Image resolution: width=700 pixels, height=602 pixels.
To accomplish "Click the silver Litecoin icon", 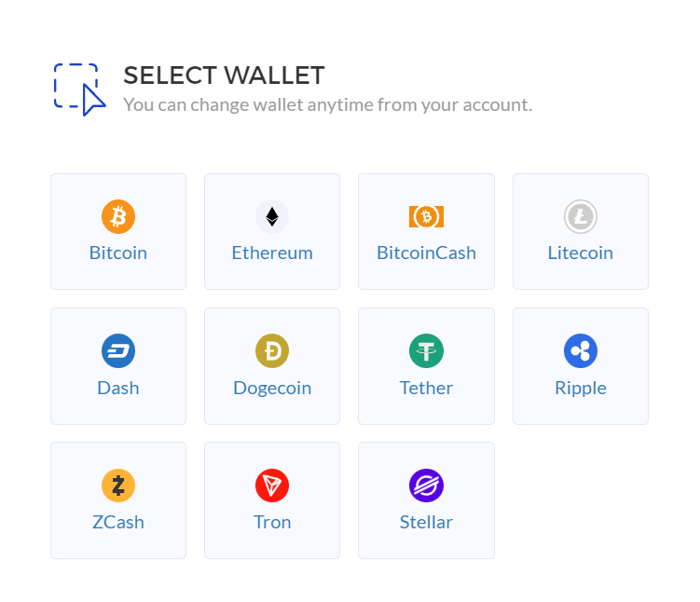I will coord(581,217).
